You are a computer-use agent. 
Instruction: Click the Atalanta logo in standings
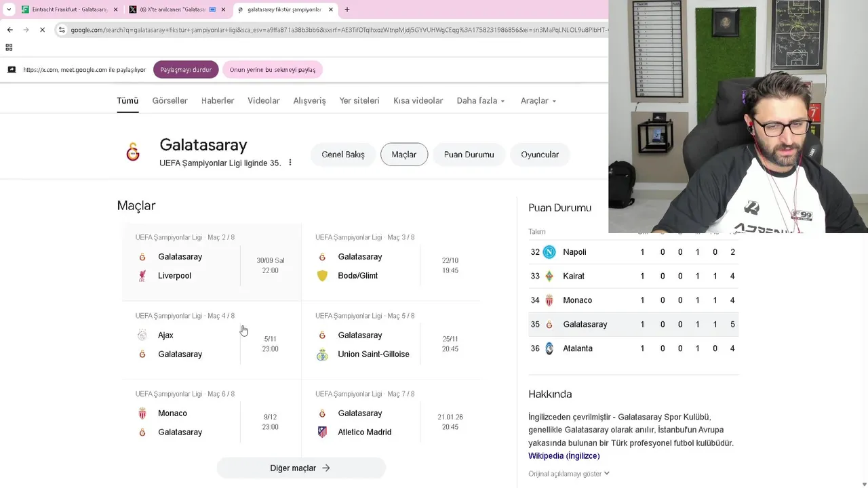pos(549,348)
